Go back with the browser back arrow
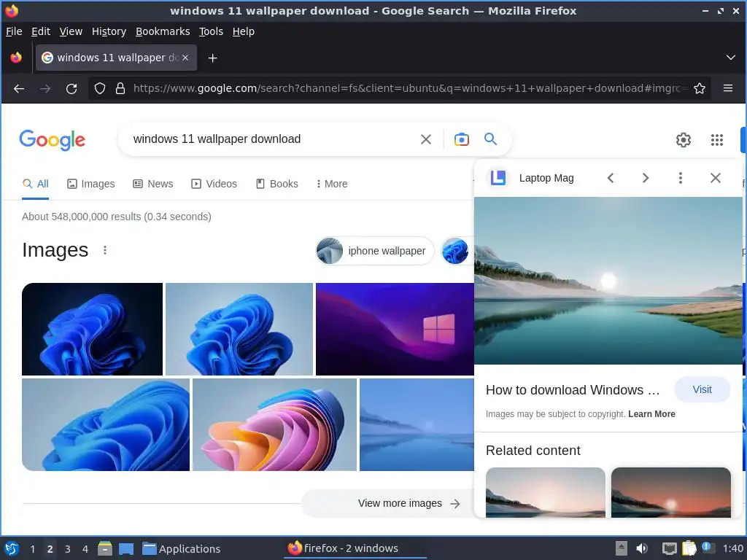 click(19, 88)
